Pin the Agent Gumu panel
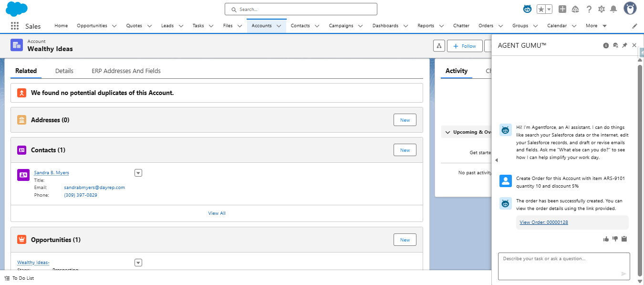644x285 pixels. (624, 45)
